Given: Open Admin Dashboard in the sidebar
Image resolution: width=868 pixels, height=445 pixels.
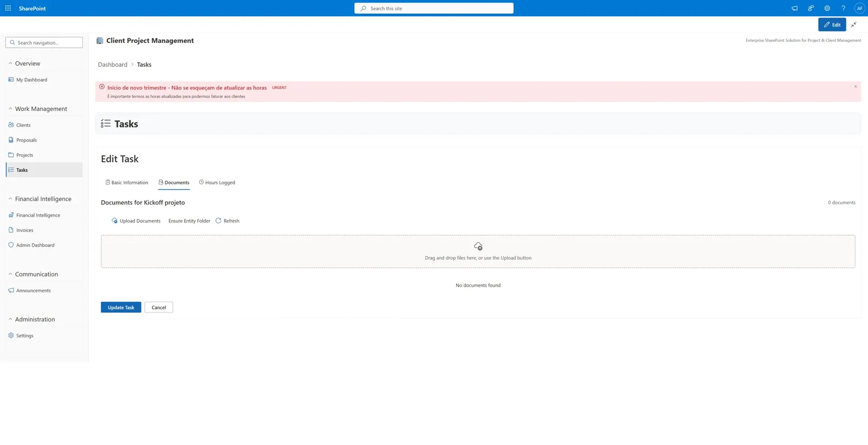Looking at the screenshot, I should pos(44,245).
